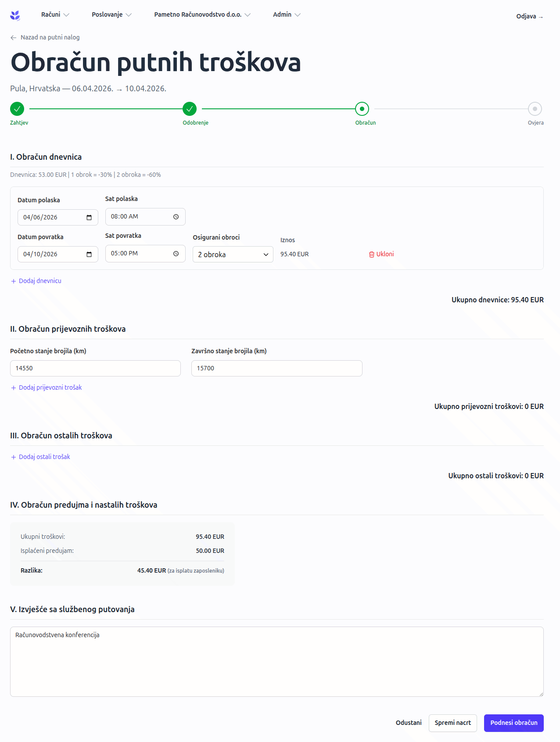The width and height of the screenshot is (560, 742).
Task: Open calendar picker for Datum polaska
Action: (x=89, y=218)
